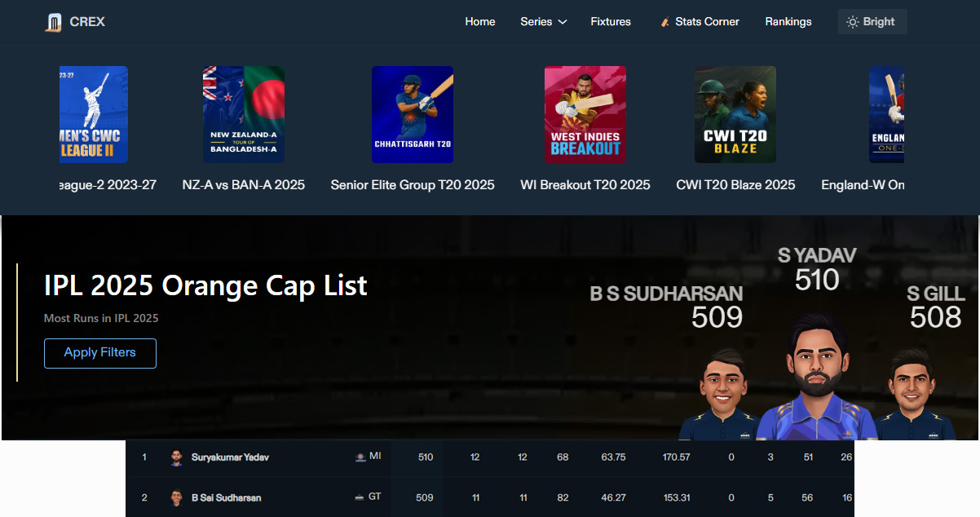Toggle the Bright theme mode
Viewport: 980px width, 517px height.
pos(872,22)
